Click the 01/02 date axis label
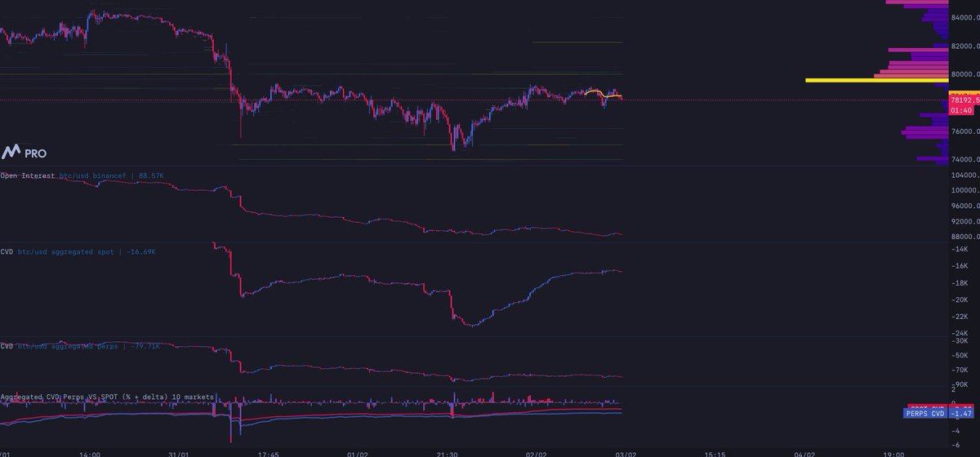Image resolution: width=980 pixels, height=457 pixels. point(357,453)
